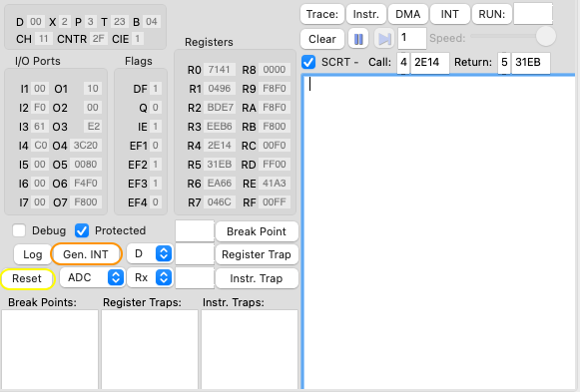
Task: Click the RE value 41A3
Action: point(275,184)
